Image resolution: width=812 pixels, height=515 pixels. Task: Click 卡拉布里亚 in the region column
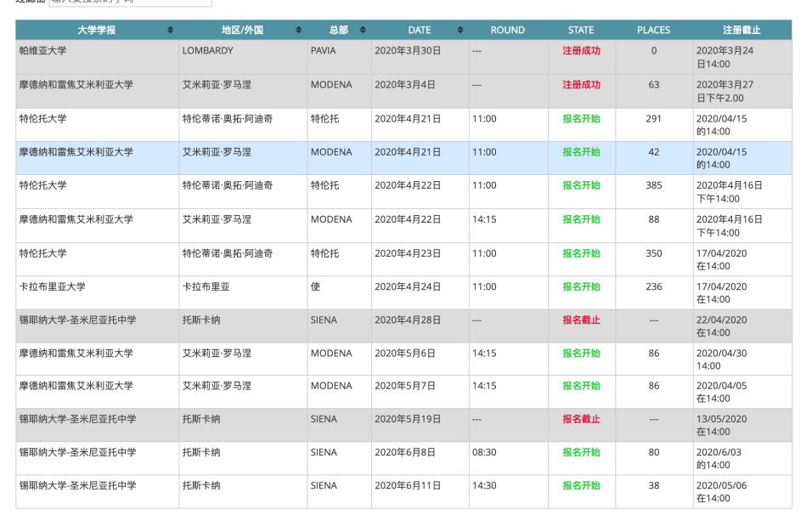point(206,286)
